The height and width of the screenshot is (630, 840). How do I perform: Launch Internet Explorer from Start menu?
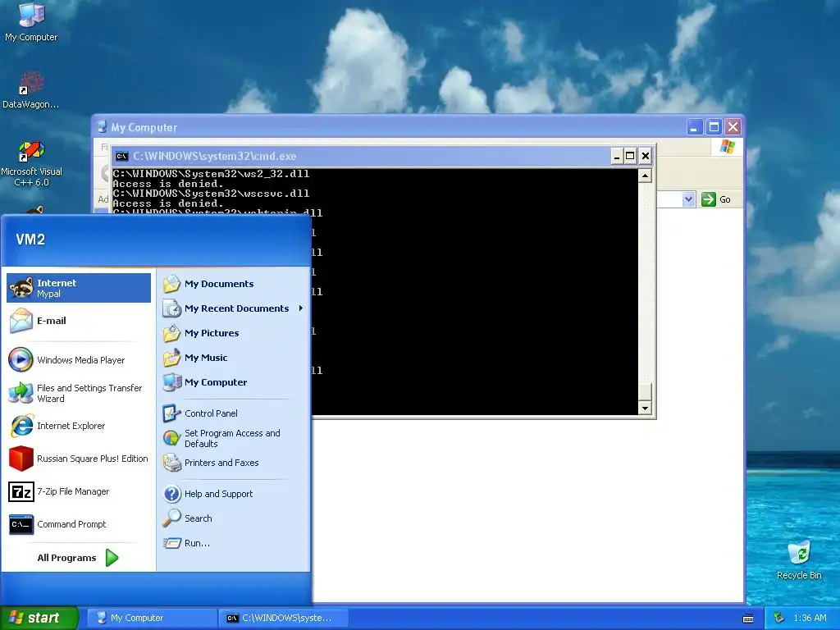[79, 426]
